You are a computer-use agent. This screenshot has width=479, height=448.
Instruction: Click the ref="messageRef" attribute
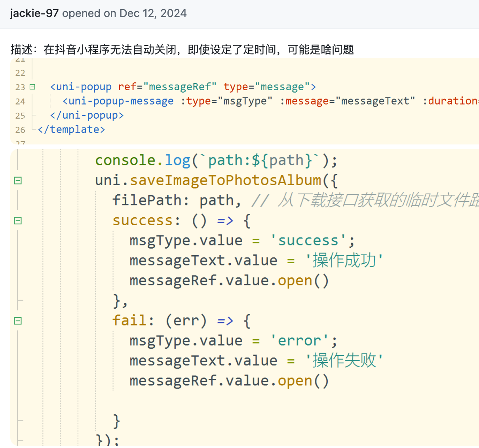[x=167, y=87]
